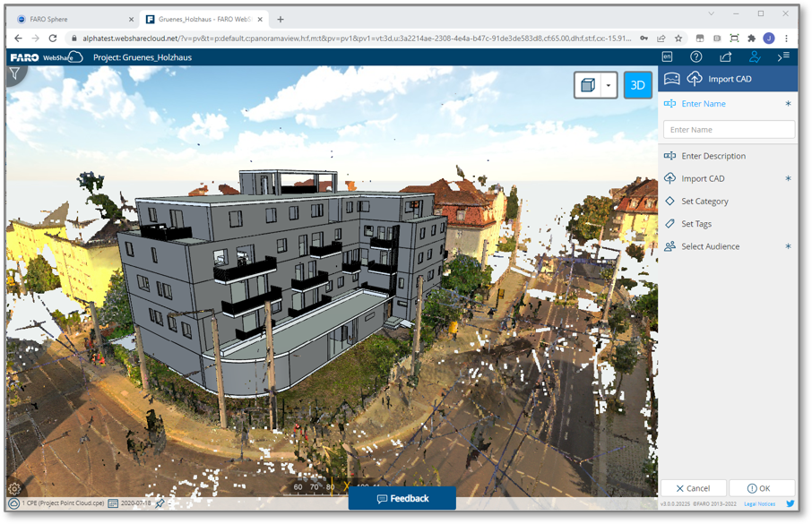
Task: Click the pin icon in status bar
Action: (x=160, y=503)
